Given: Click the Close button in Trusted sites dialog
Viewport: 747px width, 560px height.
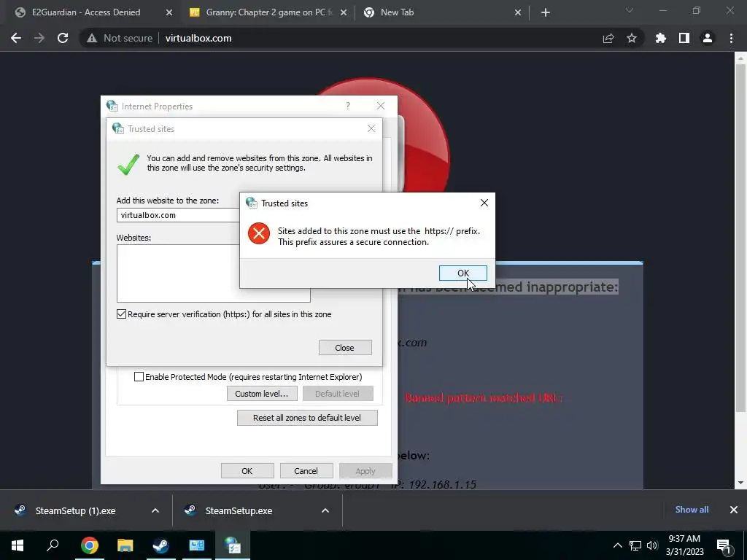Looking at the screenshot, I should pyautogui.click(x=345, y=348).
